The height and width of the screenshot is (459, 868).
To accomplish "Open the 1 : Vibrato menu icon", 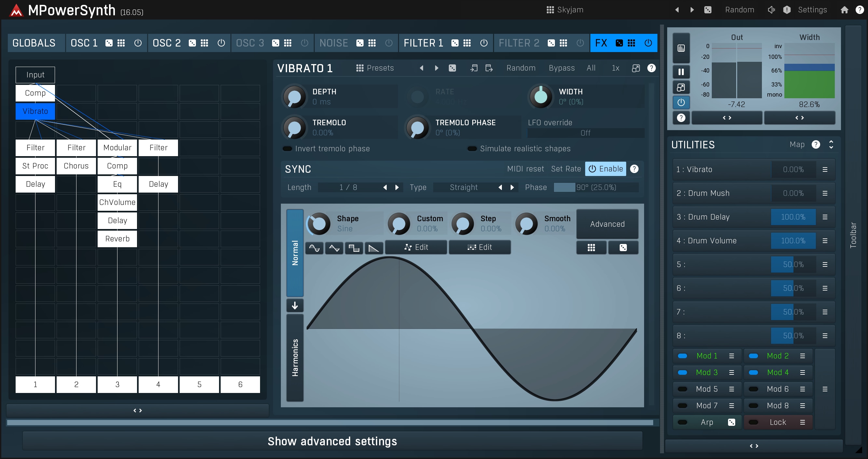I will (x=825, y=169).
